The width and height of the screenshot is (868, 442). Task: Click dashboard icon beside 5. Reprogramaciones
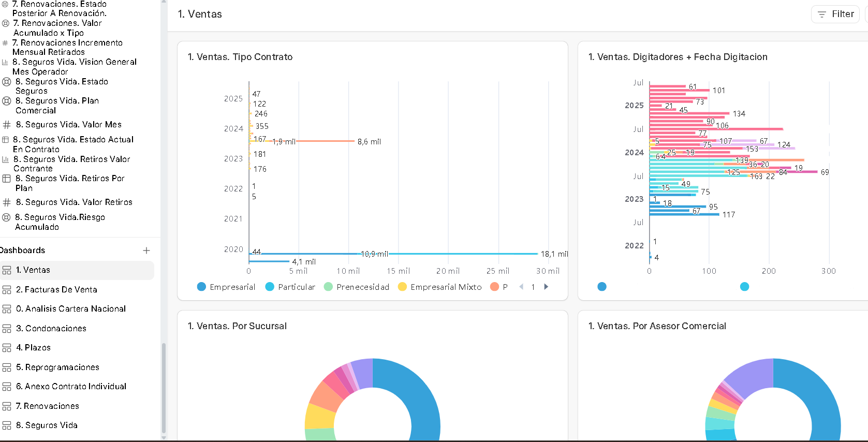(7, 367)
